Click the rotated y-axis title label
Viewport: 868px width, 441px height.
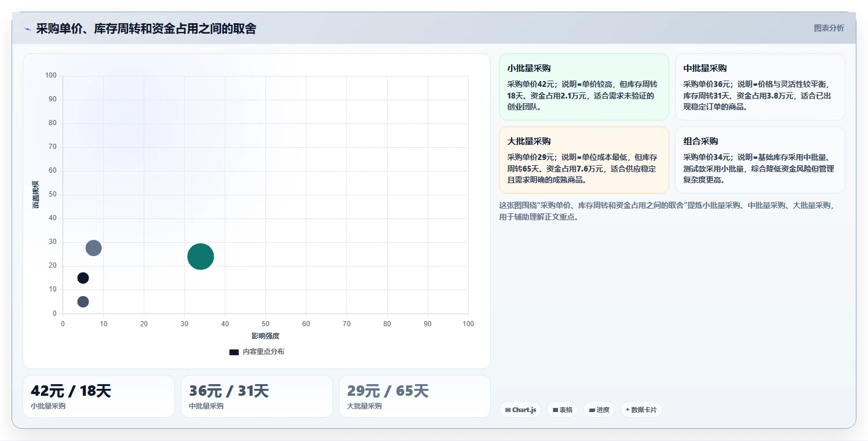pos(36,195)
